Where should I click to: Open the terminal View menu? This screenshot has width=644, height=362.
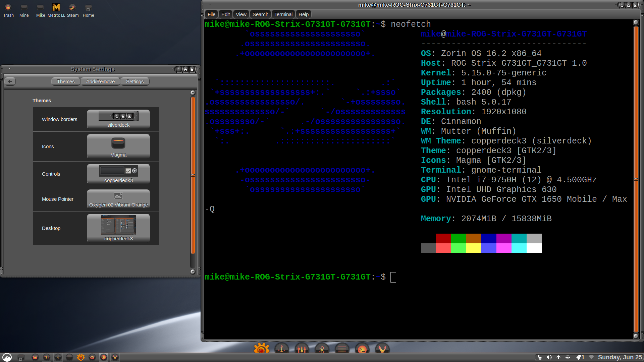[241, 14]
